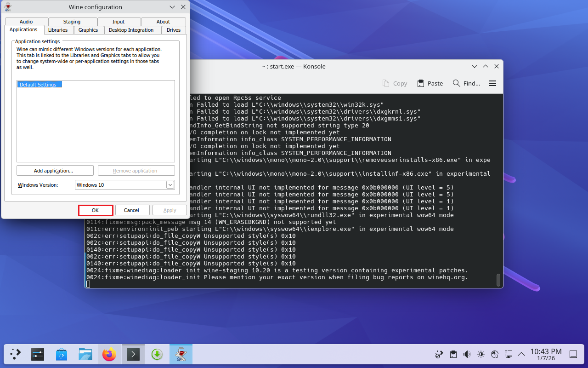The width and height of the screenshot is (588, 368).
Task: Open the volume control in system tray
Action: pyautogui.click(x=467, y=354)
